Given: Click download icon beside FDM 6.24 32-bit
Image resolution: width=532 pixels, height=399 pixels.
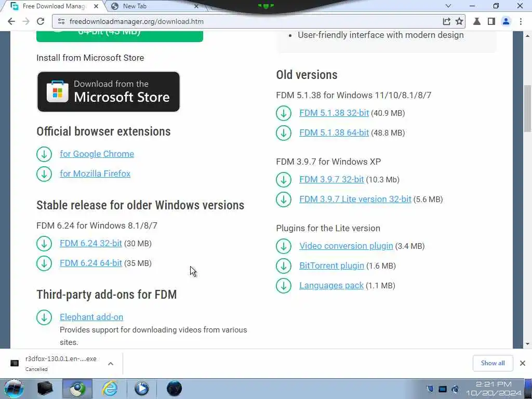Looking at the screenshot, I should click(x=44, y=244).
